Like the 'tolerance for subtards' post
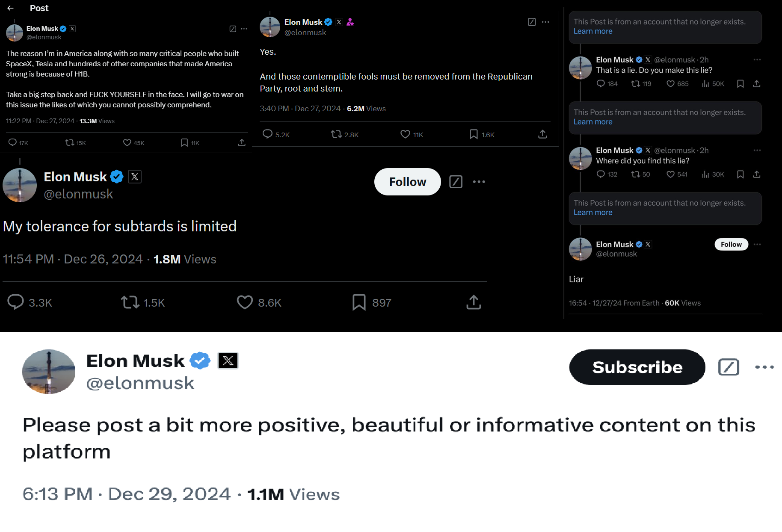The height and width of the screenshot is (532, 782). [x=245, y=302]
